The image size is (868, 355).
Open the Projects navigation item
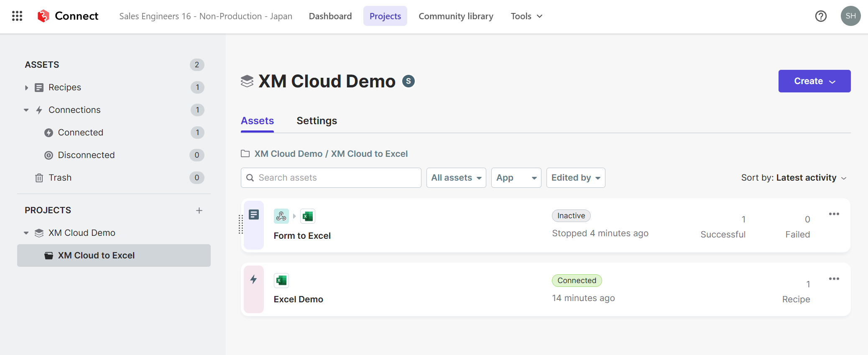385,16
